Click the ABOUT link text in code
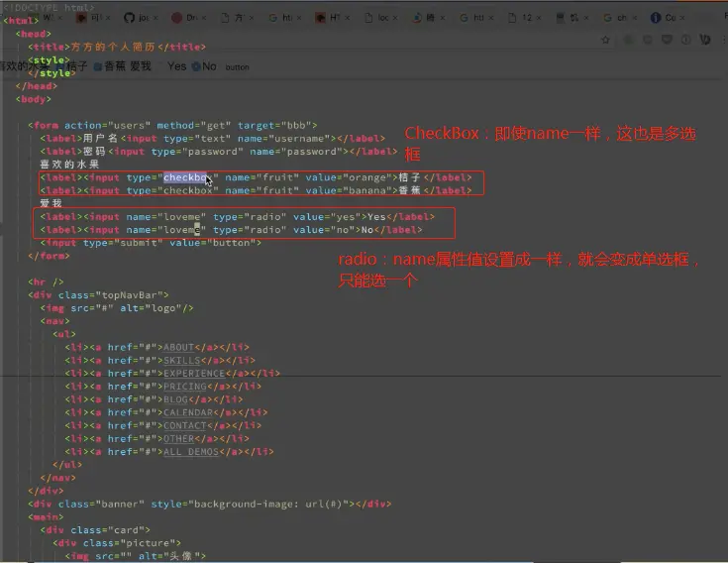 (178, 348)
